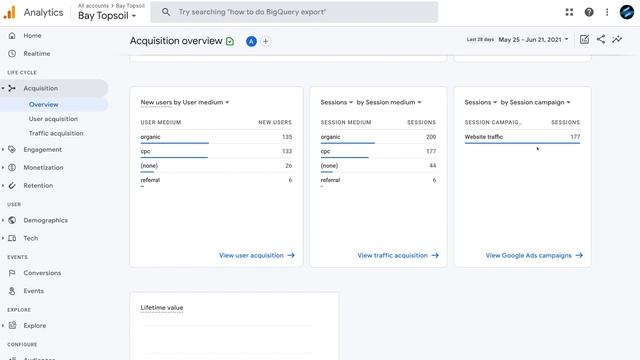This screenshot has width=640, height=360.
Task: Click cpc row in Session medium table
Action: 378,151
